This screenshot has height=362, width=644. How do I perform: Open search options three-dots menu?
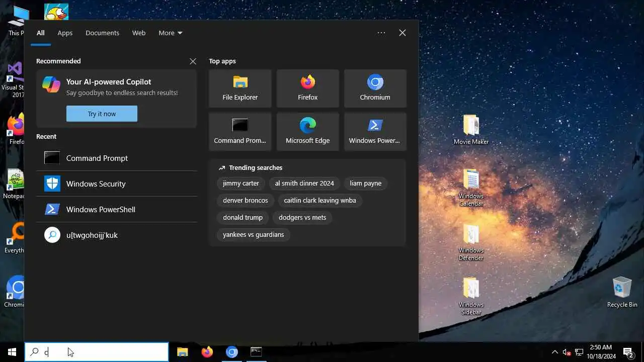click(381, 33)
